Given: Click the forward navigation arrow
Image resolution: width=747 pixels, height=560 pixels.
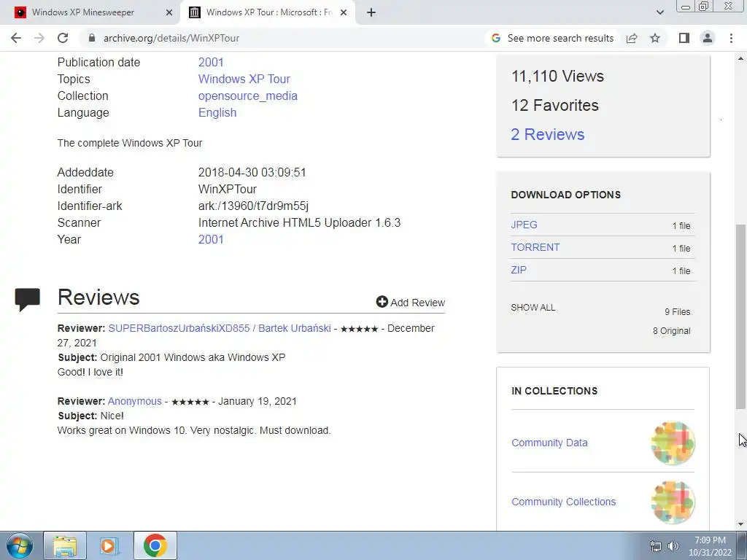Looking at the screenshot, I should click(x=39, y=38).
